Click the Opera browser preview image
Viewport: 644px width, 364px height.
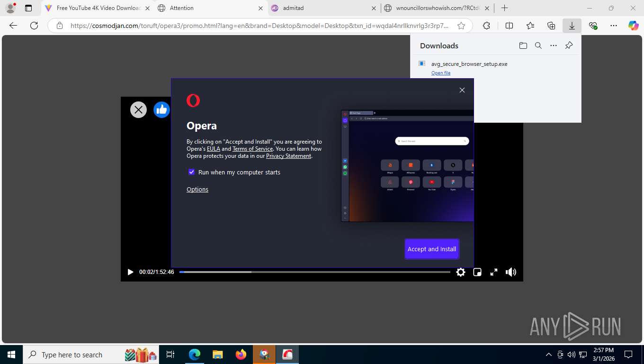(x=407, y=166)
